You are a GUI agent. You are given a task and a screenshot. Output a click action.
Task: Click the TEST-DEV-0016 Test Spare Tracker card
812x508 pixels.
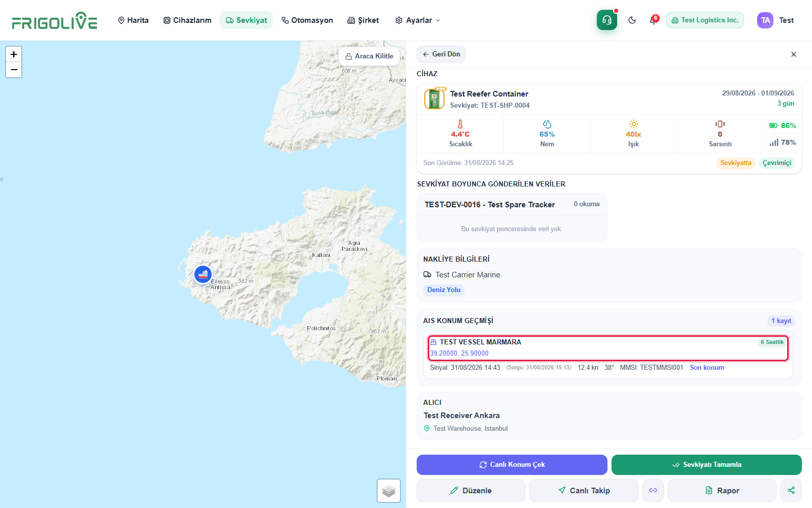(x=512, y=217)
